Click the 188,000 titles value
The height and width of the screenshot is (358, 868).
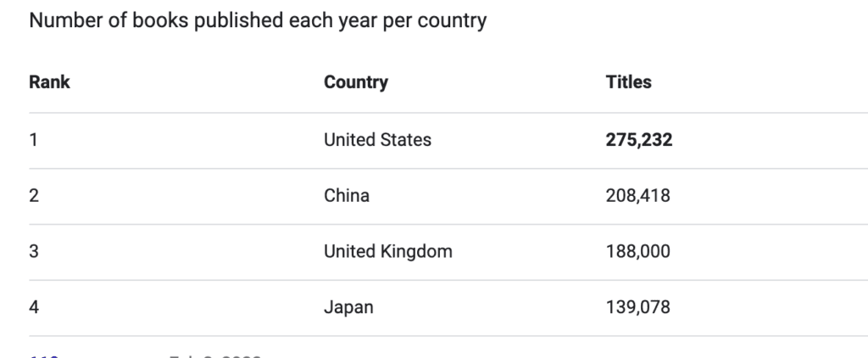click(x=637, y=252)
